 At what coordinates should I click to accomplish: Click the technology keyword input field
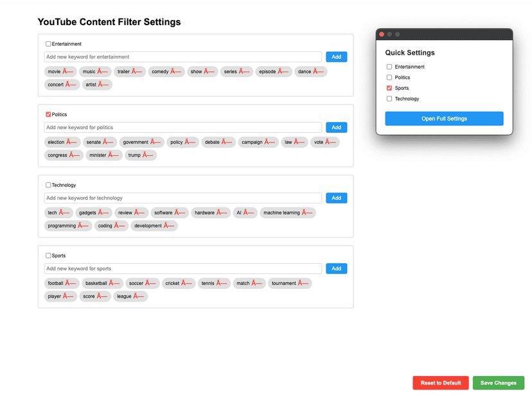coord(183,198)
